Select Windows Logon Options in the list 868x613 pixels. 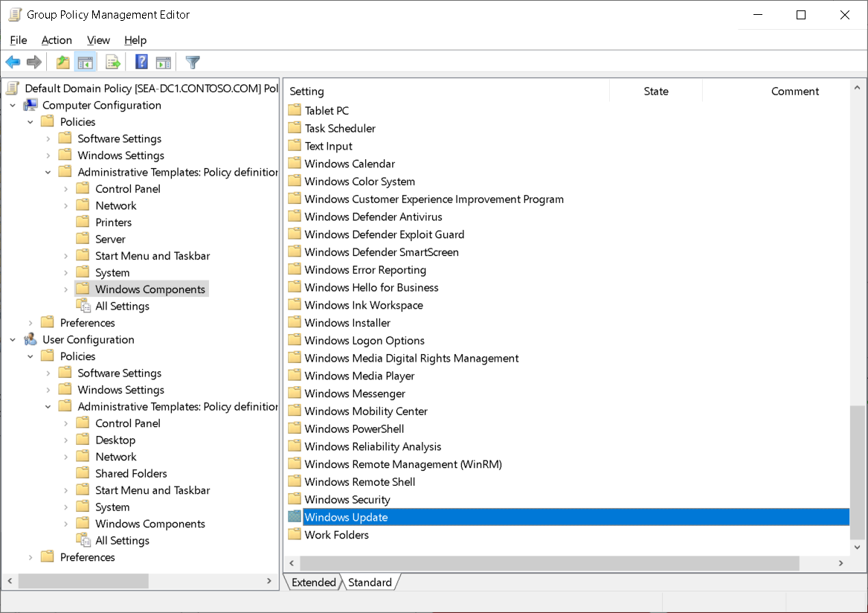(364, 340)
